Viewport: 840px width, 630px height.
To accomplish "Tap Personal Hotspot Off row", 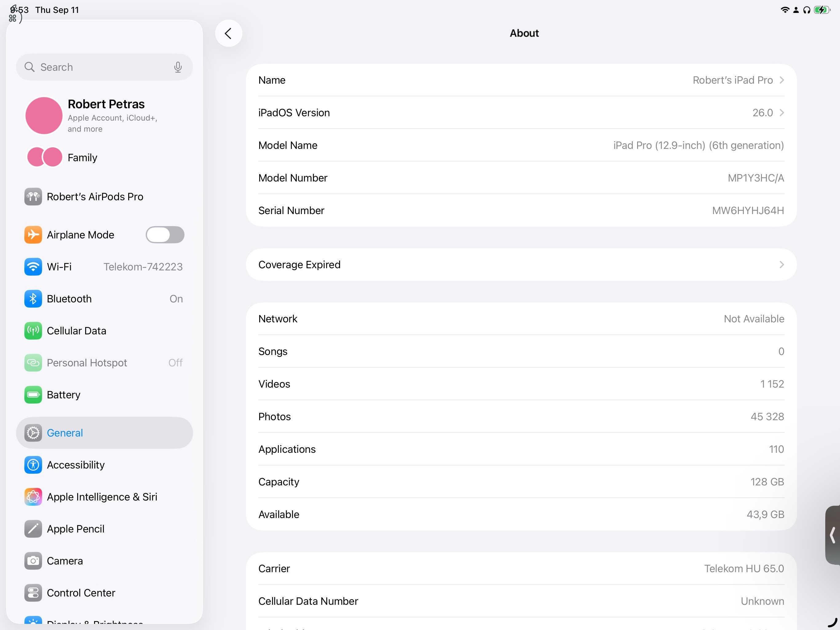I will [x=105, y=363].
